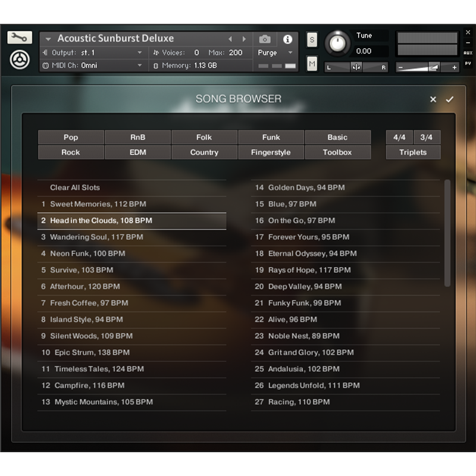Select song Golden Days, 94 BPM
476x476 pixels.
coord(346,188)
